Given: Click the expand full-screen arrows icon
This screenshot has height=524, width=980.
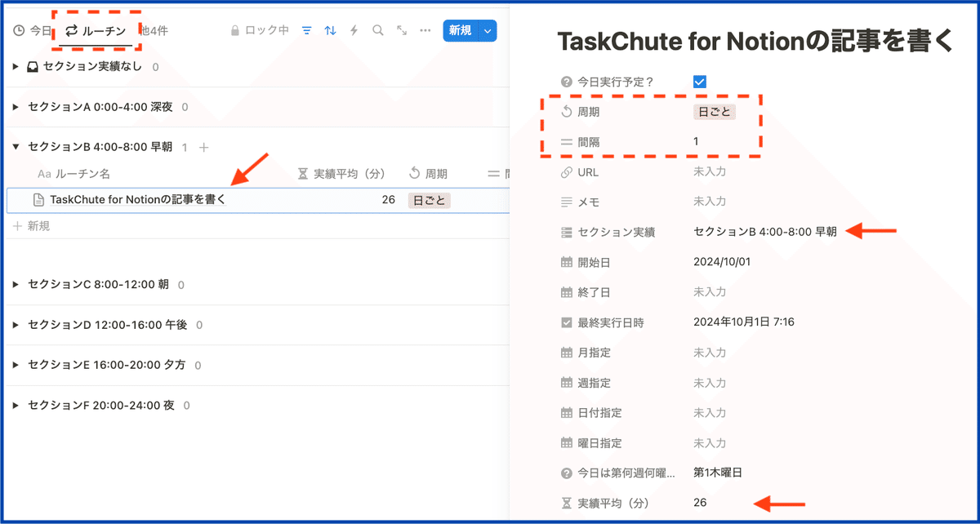Looking at the screenshot, I should point(402,30).
